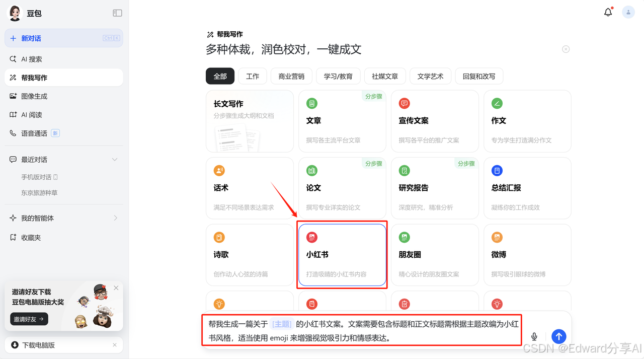Click the 撰写吸引眼球的微博 description
The image size is (644, 359).
click(518, 274)
